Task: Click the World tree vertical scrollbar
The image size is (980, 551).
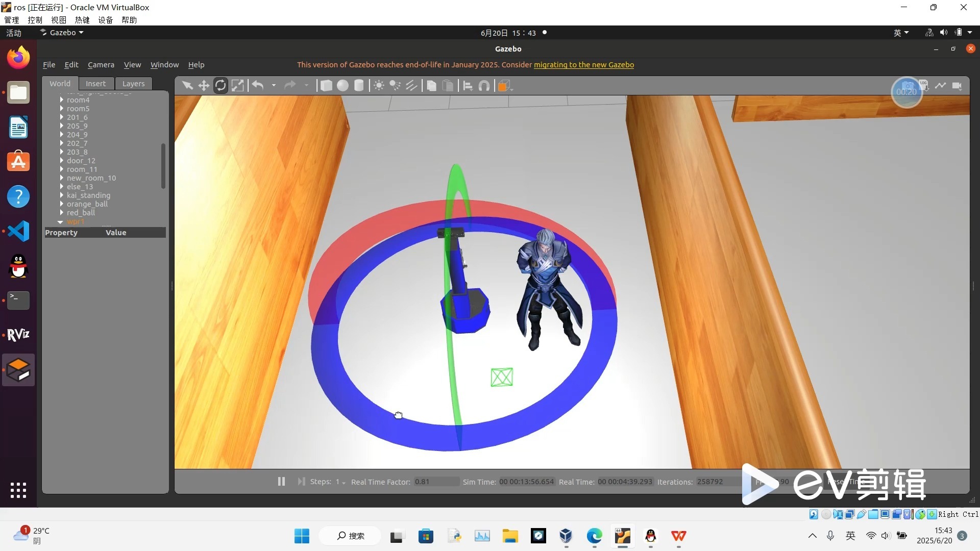Action: point(163,166)
